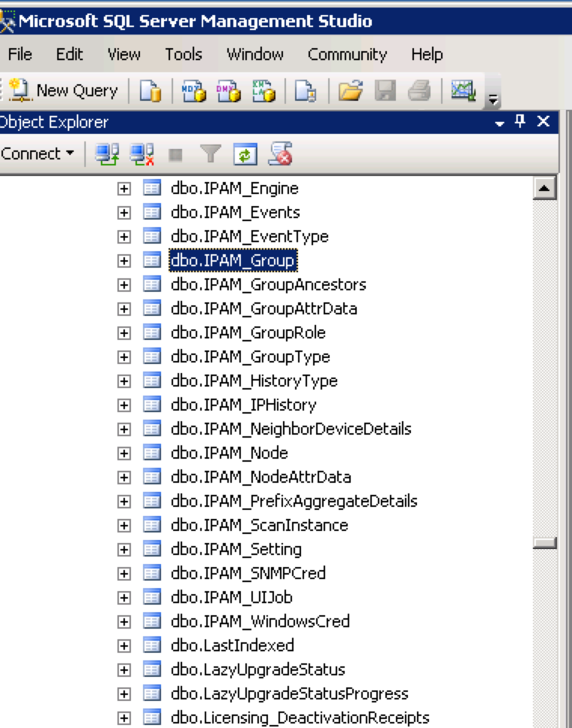572x728 pixels.
Task: Close the Object Explorer panel
Action: tap(543, 122)
